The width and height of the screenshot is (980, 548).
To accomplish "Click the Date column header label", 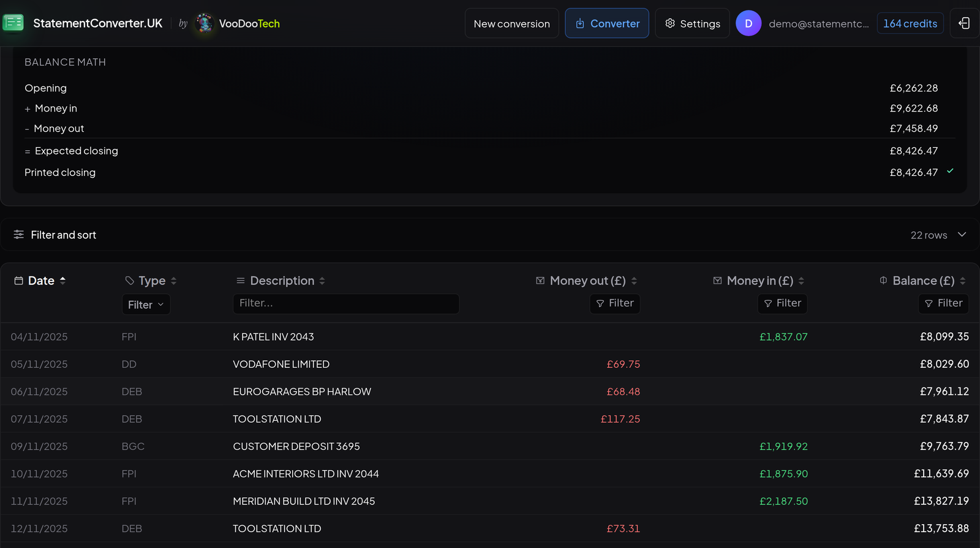I will [x=41, y=281].
